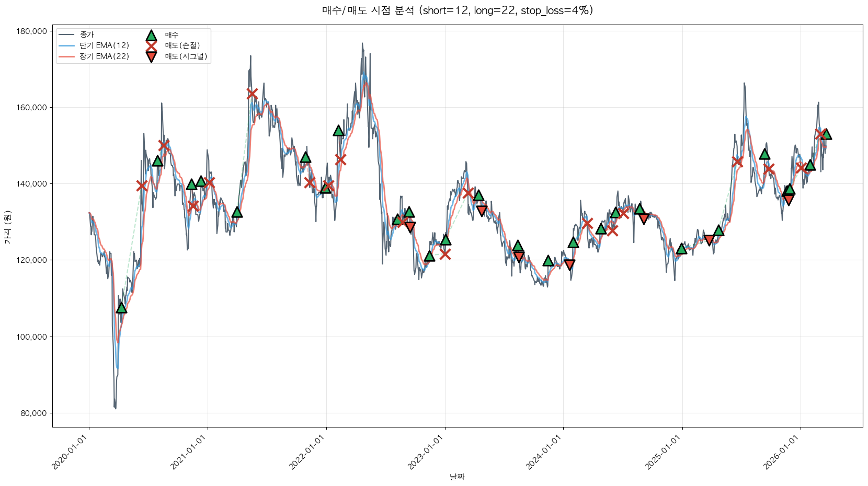Click the 매도(시그널) legend text
Image resolution: width=868 pixels, height=486 pixels.
tap(186, 56)
